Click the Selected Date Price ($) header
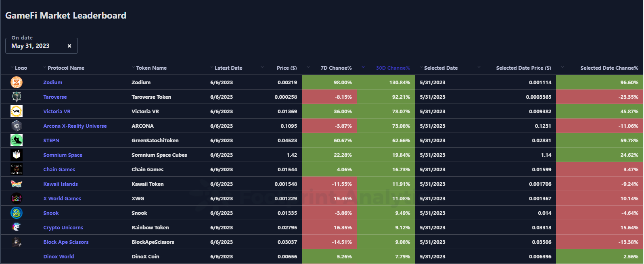644x264 pixels. coord(523,68)
